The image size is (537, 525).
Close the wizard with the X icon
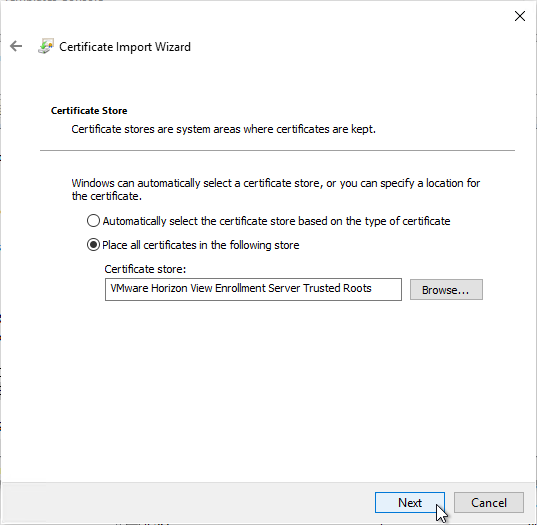click(x=520, y=16)
